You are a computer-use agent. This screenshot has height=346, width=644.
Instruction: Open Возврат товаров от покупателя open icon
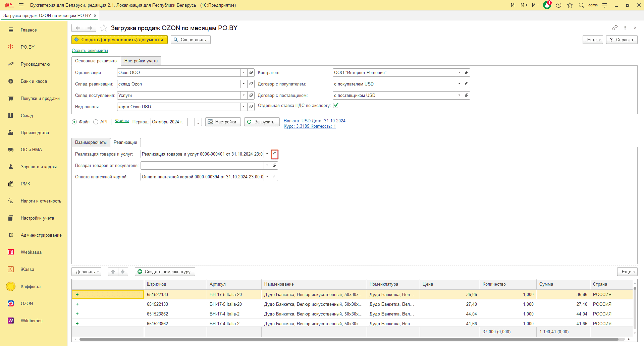(x=274, y=165)
